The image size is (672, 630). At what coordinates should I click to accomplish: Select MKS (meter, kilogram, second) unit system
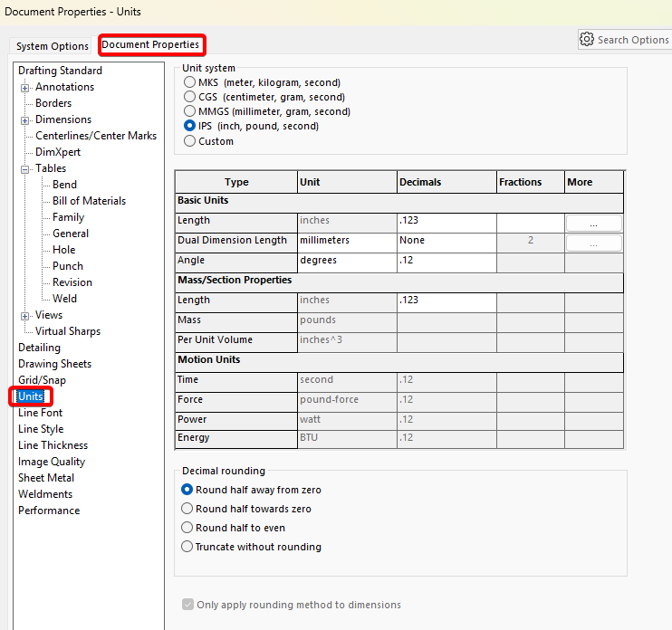click(x=189, y=81)
